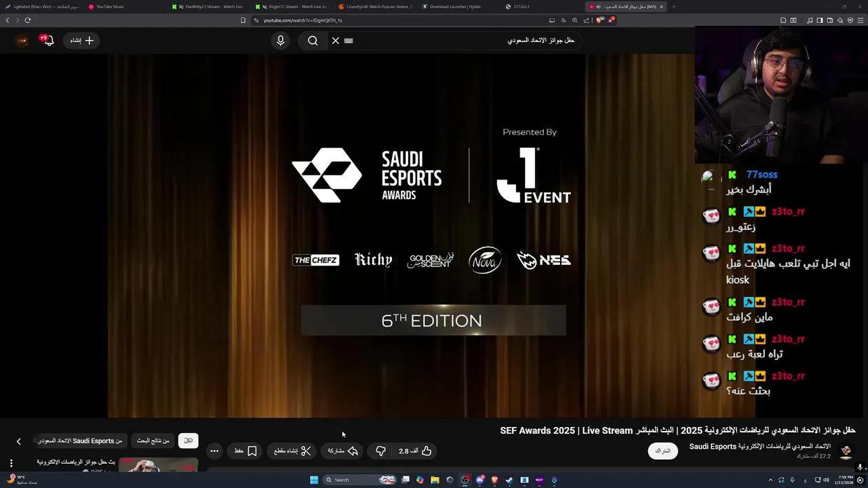868x488 pixels.
Task: Select the 'الكل' filter chip
Action: pyautogui.click(x=189, y=441)
